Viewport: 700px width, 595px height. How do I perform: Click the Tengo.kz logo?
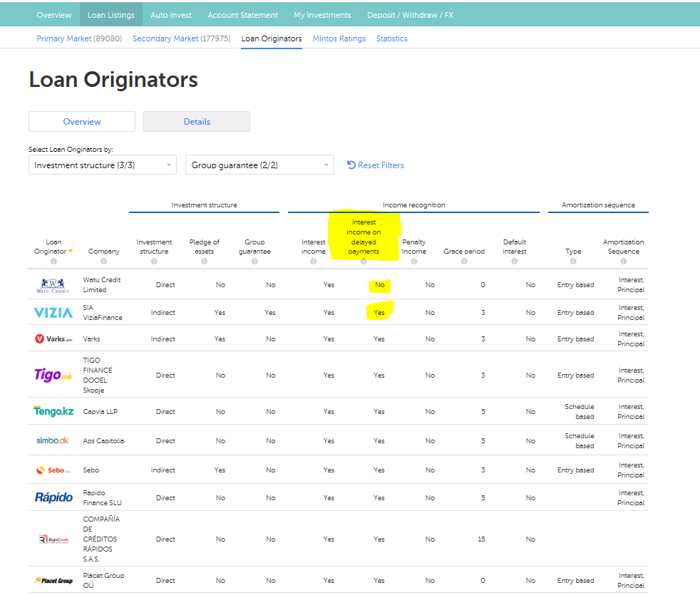[x=53, y=411]
